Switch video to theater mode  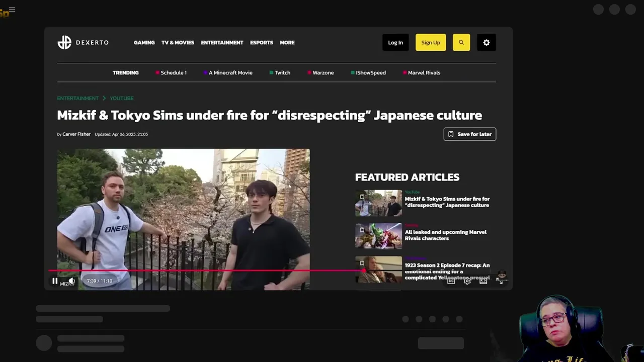484,281
